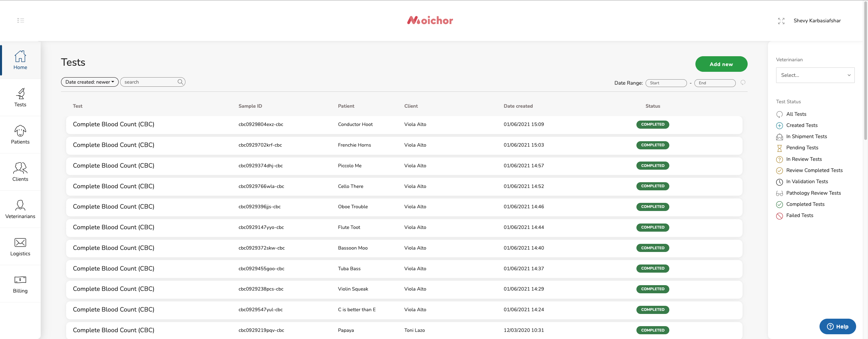Filter by In Validation Tests label
The image size is (868, 339).
point(807,182)
